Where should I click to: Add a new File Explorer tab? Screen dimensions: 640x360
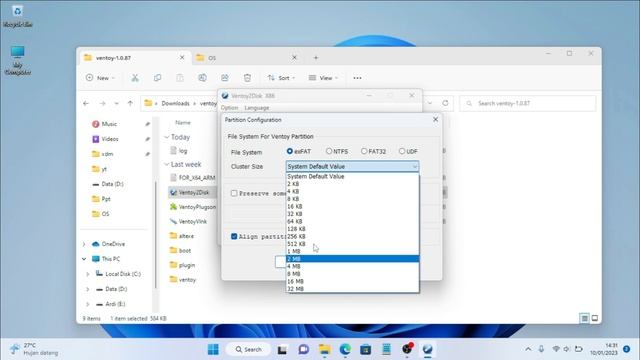tap(316, 58)
